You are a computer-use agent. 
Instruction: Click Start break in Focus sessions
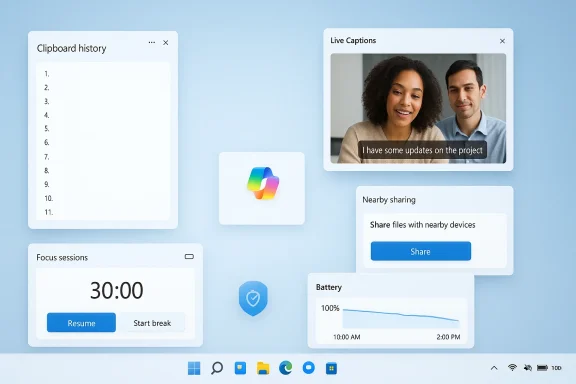(152, 323)
